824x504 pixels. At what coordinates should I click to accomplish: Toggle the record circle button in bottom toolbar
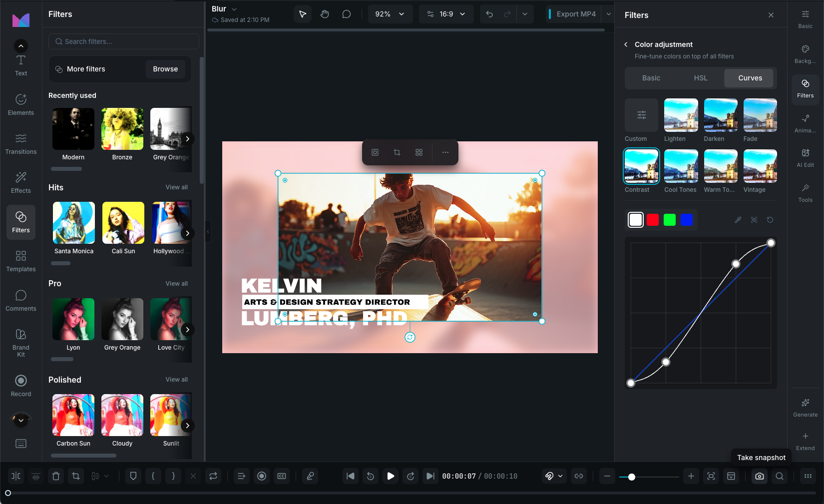pos(262,476)
